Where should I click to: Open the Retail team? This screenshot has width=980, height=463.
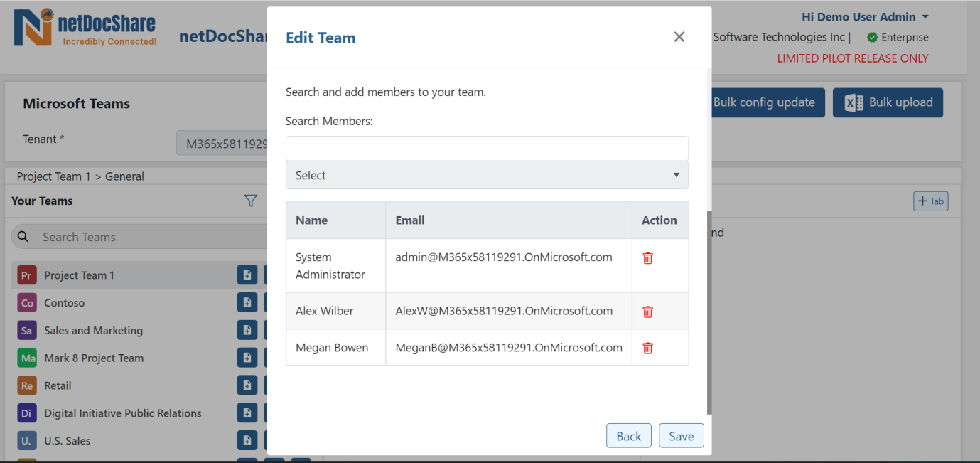pyautogui.click(x=58, y=385)
